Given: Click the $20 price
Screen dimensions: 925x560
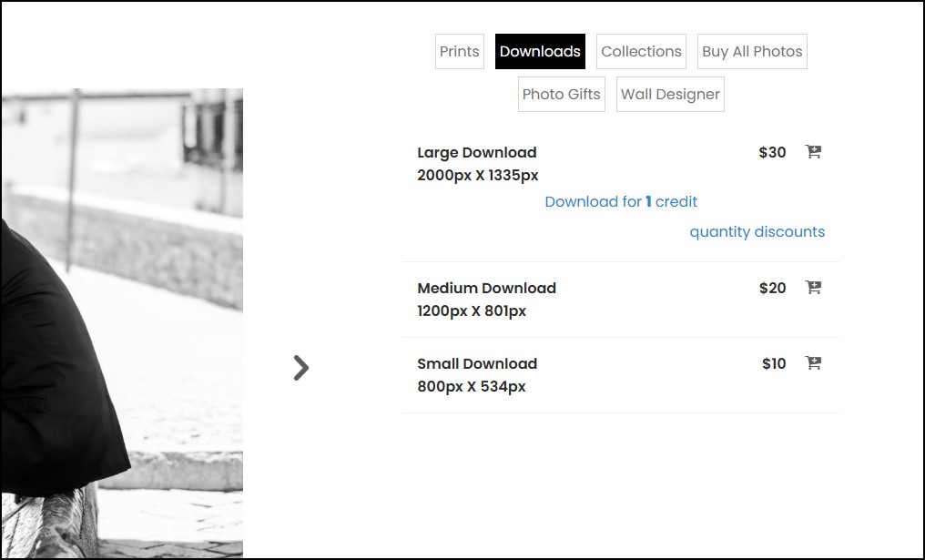Looking at the screenshot, I should 773,288.
